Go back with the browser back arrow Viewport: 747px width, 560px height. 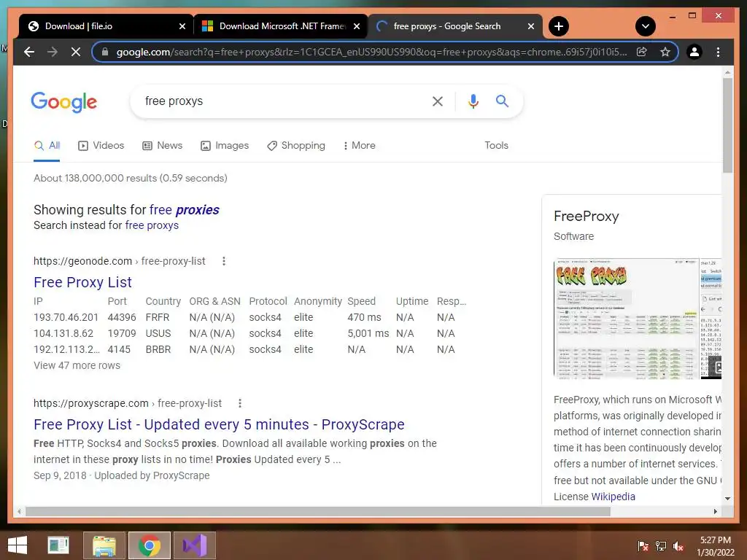point(29,52)
